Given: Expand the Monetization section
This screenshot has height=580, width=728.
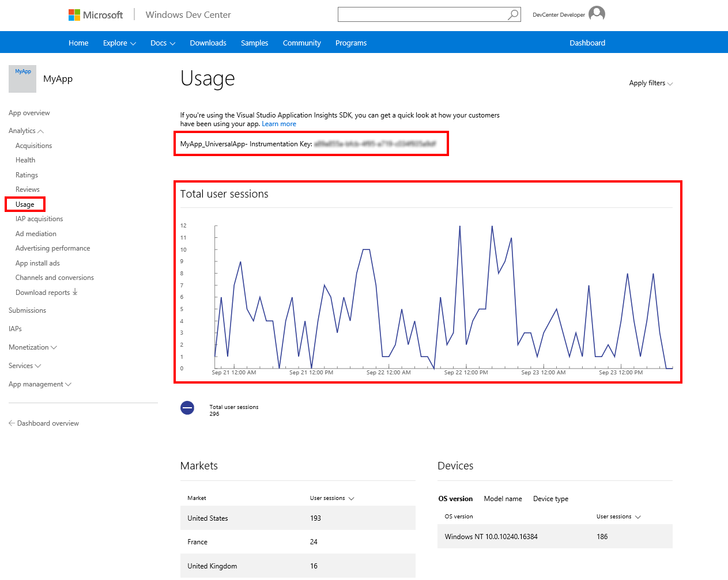Looking at the screenshot, I should (x=33, y=347).
